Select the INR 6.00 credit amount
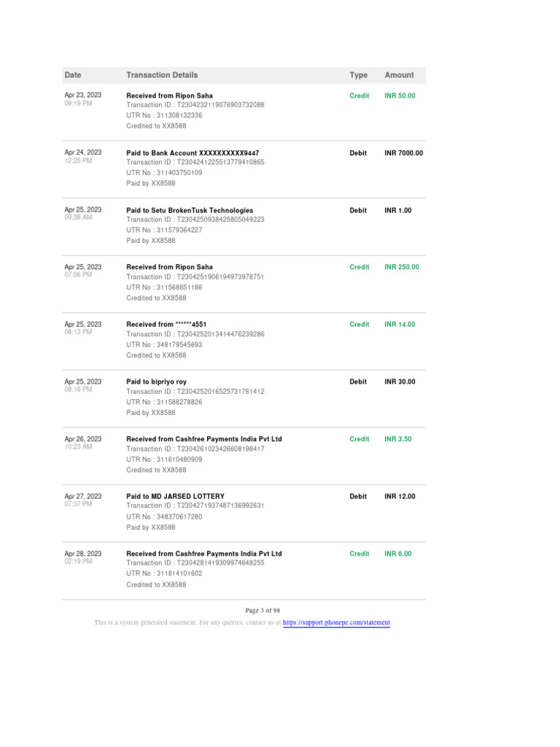The image size is (560, 747). [x=397, y=554]
